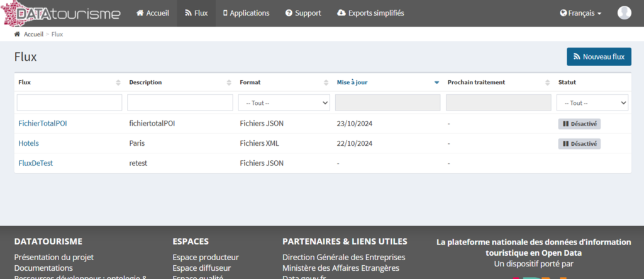
Task: Sort by Flux column arrows
Action: (118, 82)
